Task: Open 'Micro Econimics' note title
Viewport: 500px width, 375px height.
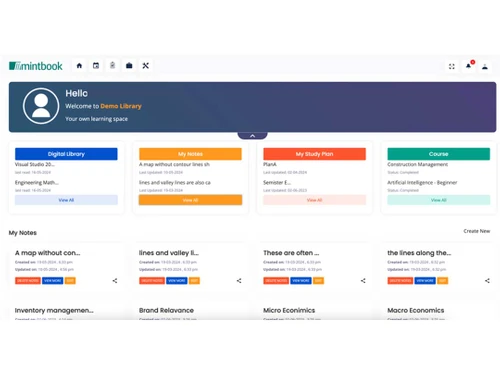Action: coord(289,310)
